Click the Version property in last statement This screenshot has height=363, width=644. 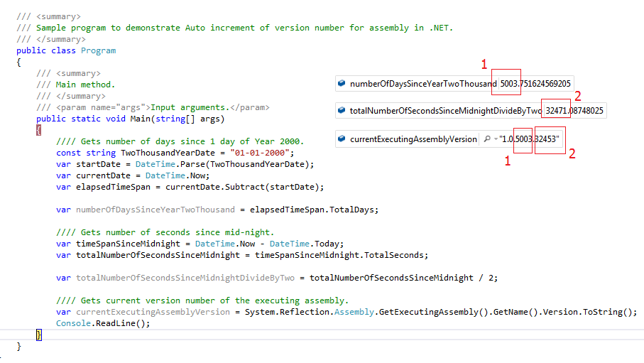(560, 312)
